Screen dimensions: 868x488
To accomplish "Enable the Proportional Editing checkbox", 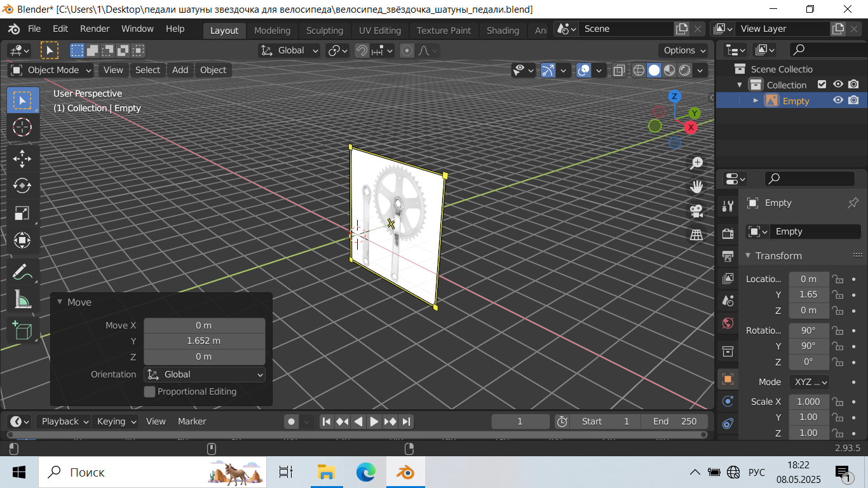I will point(150,391).
